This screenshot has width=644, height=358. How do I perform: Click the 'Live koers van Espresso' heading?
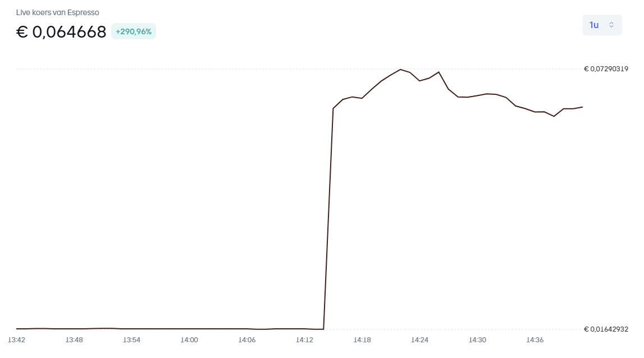point(58,12)
